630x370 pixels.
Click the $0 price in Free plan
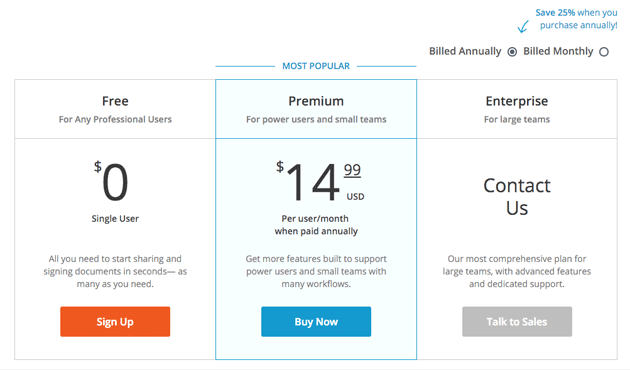pyautogui.click(x=111, y=181)
